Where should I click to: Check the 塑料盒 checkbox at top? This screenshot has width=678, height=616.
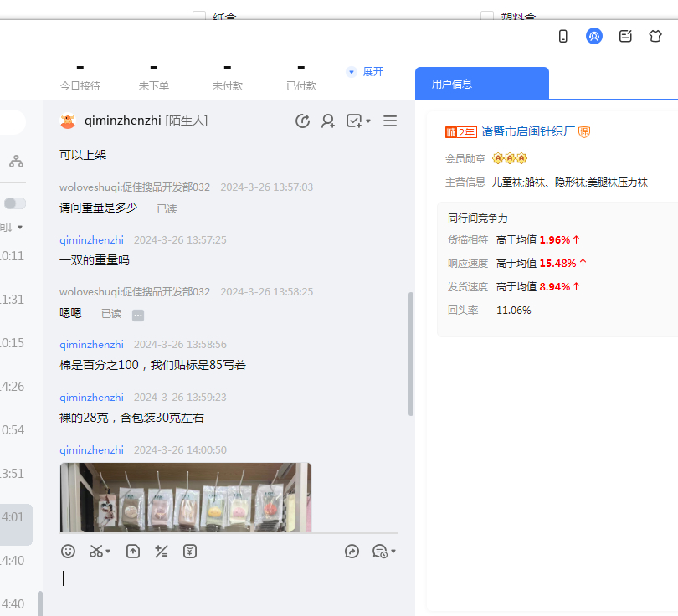click(487, 16)
